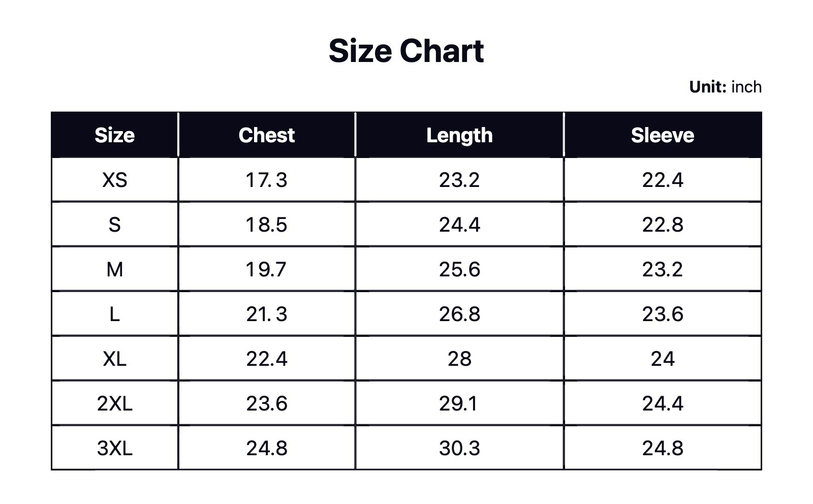This screenshot has width=813, height=504.
Task: Click sleeve value 22.8 for S
Action: tap(662, 225)
